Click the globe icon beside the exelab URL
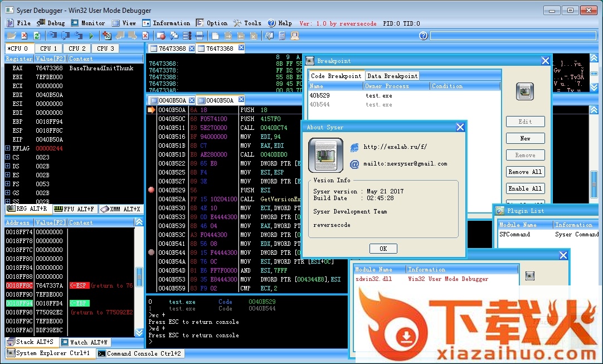 tap(354, 147)
